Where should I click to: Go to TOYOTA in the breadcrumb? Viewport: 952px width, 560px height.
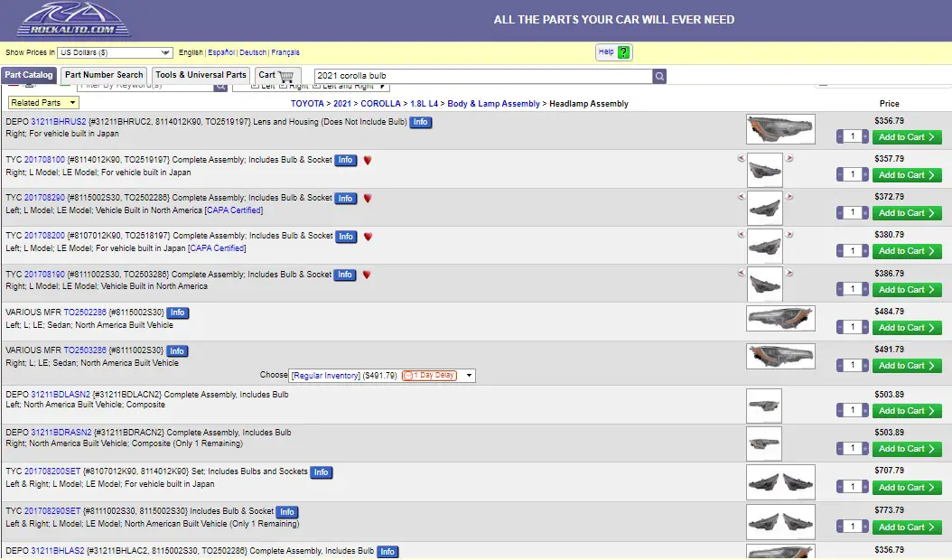click(307, 104)
